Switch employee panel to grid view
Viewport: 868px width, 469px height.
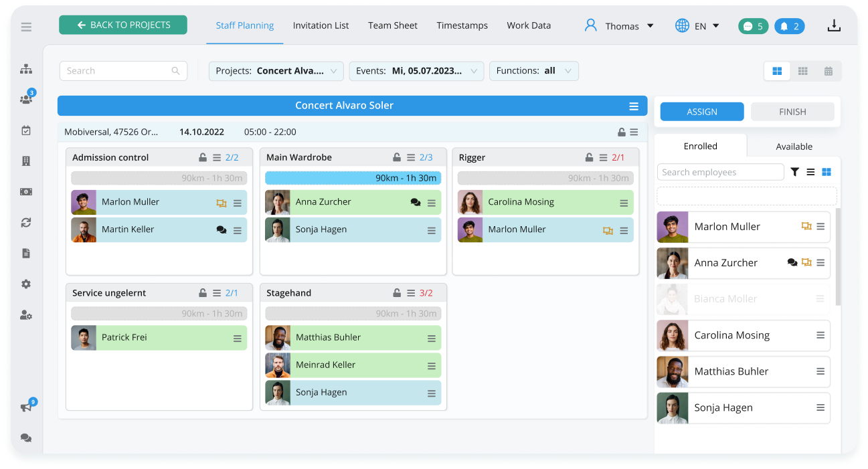pyautogui.click(x=826, y=172)
